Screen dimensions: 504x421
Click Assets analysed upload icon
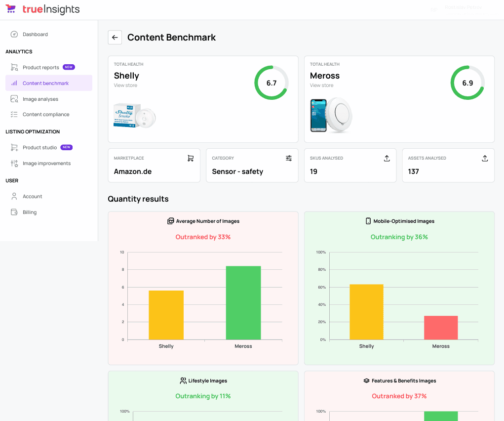(485, 158)
